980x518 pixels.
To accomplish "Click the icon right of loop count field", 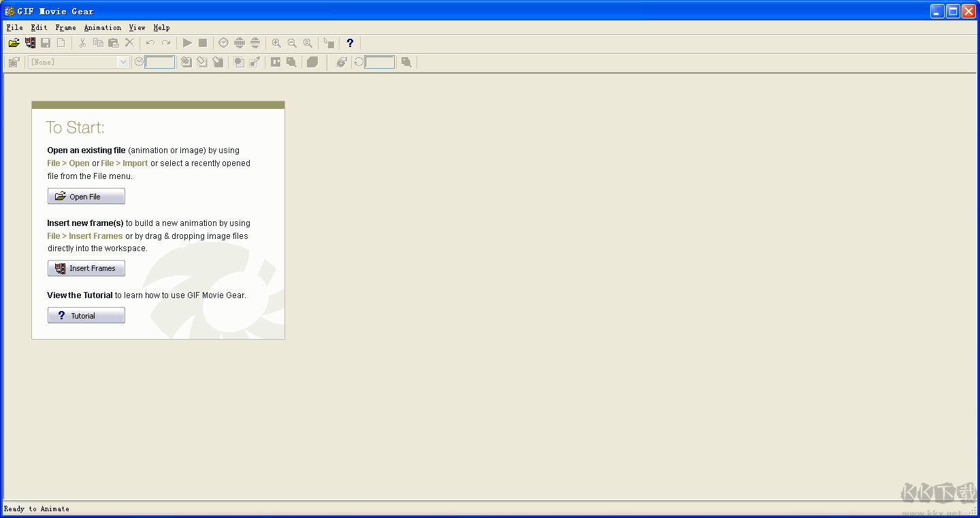I will pos(406,62).
